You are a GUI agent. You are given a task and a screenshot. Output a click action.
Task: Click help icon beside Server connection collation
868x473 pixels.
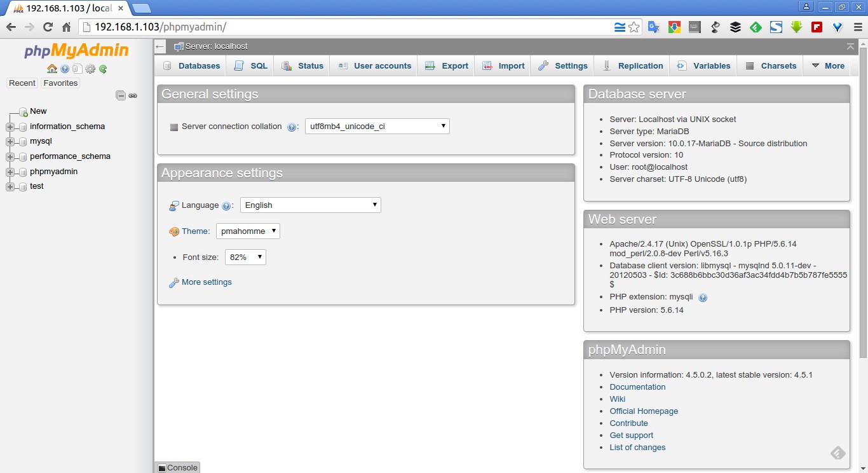coord(292,127)
